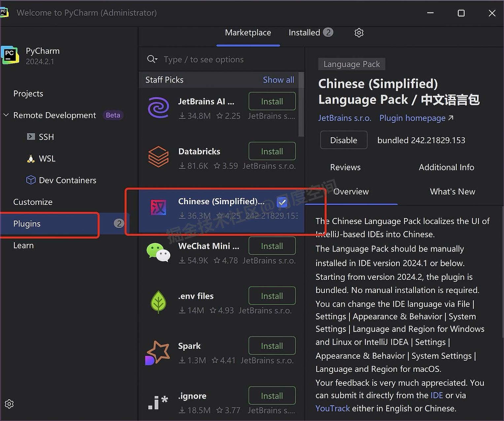
Task: Click the Databricks plugin icon
Action: pyautogui.click(x=158, y=157)
